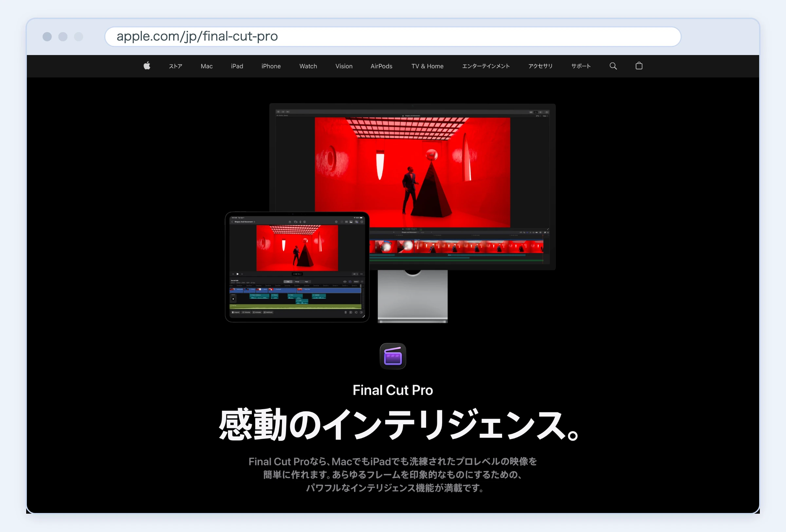Screen dimensions: 786x532
Task: Open the Mac navigation item
Action: [x=207, y=66]
